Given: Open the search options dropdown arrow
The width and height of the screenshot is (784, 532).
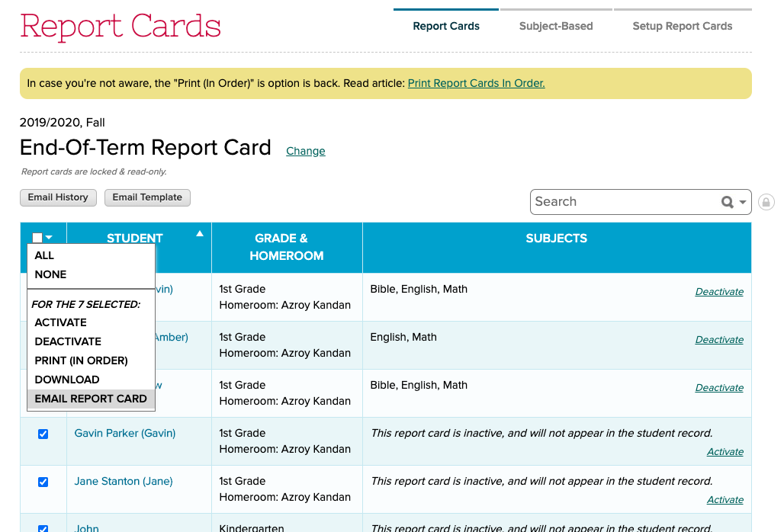Looking at the screenshot, I should (743, 202).
